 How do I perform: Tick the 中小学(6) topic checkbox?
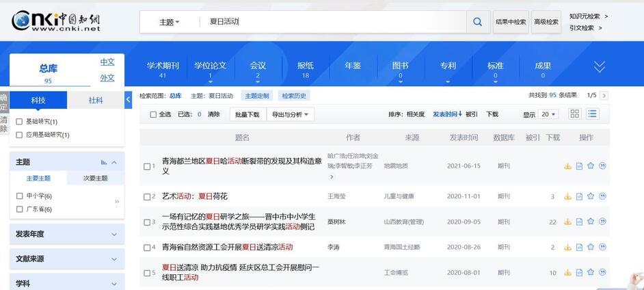pyautogui.click(x=20, y=196)
